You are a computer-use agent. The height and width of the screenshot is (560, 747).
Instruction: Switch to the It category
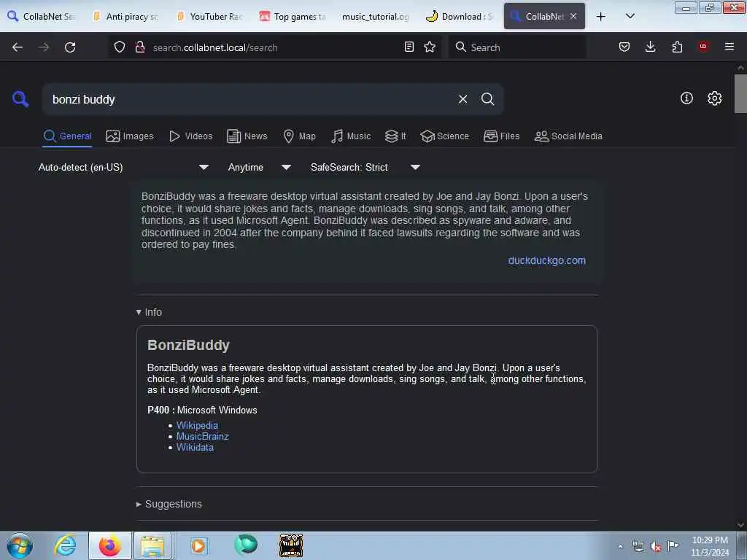(395, 136)
